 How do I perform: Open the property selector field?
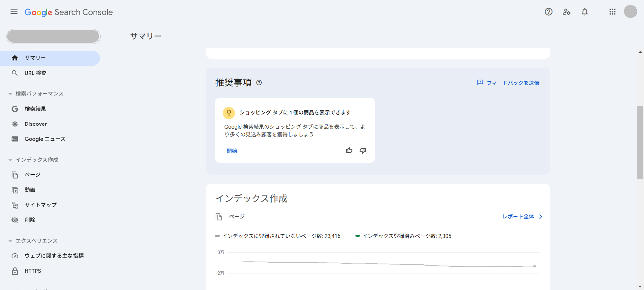(x=53, y=37)
